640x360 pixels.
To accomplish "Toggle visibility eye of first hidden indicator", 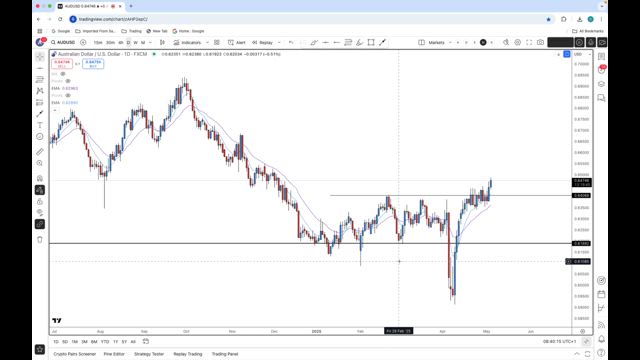I will coord(63,74).
